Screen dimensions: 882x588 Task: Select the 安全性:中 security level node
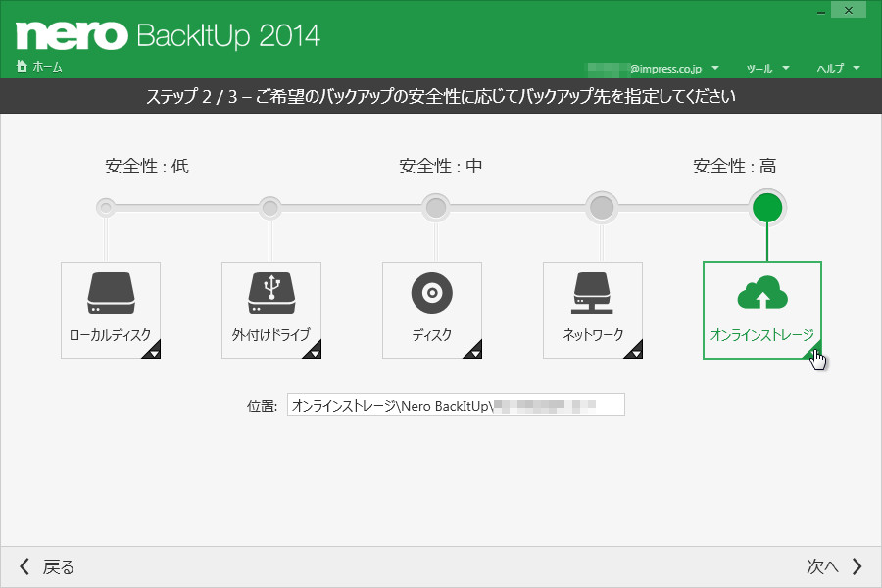click(435, 207)
